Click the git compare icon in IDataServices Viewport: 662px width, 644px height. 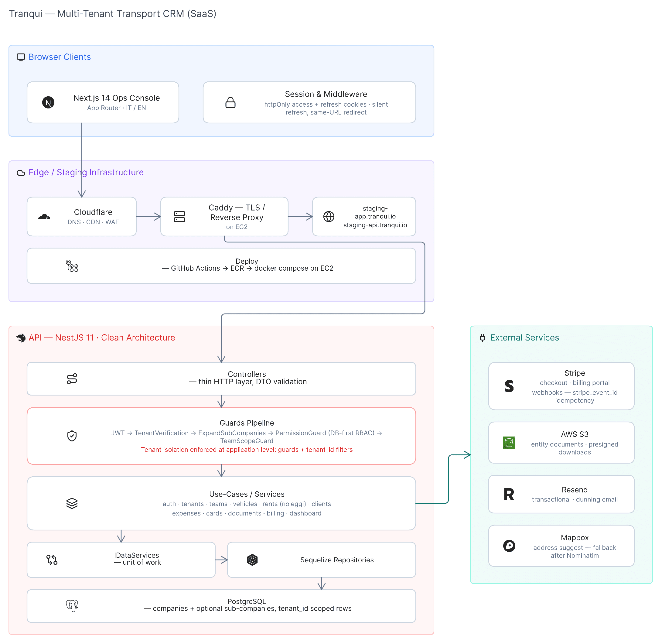point(52,560)
